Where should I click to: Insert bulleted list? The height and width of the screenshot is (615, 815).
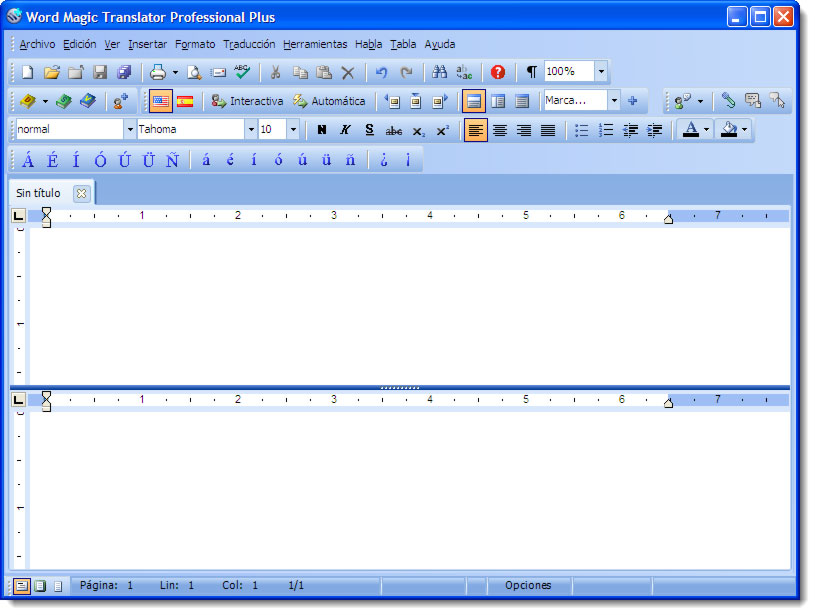(x=582, y=130)
